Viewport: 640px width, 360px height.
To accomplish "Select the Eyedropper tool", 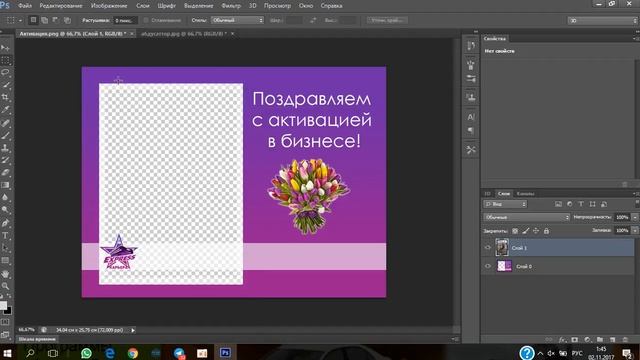I will 5,109.
